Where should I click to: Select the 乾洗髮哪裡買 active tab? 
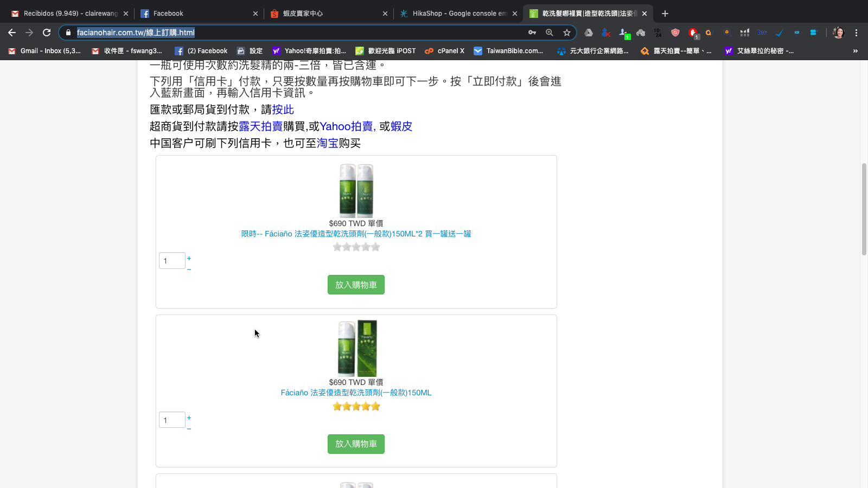tap(588, 14)
